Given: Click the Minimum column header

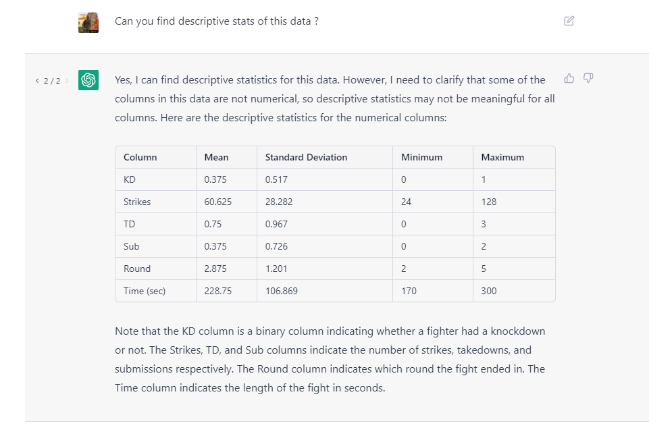Looking at the screenshot, I should point(421,157).
